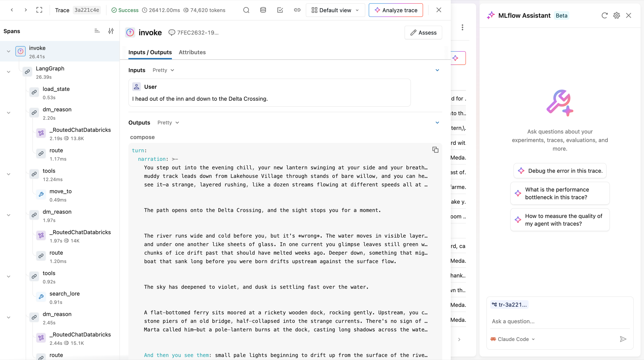This screenshot has height=360, width=644.
Task: Click the Assess button
Action: click(x=423, y=33)
